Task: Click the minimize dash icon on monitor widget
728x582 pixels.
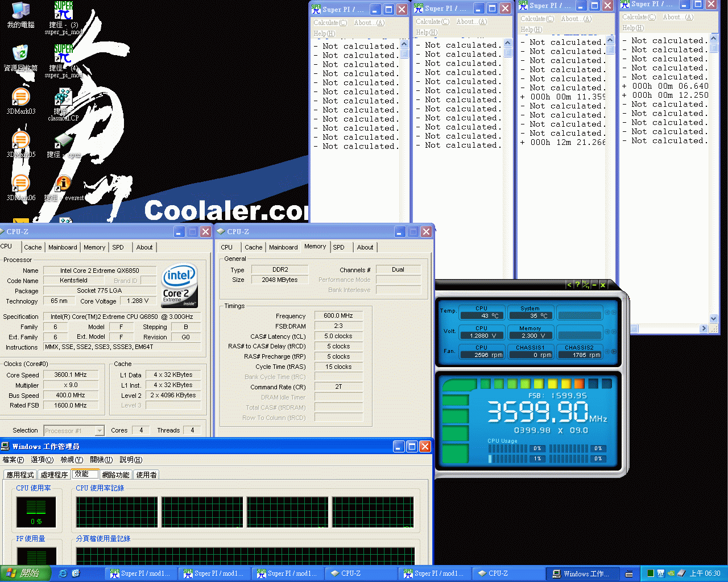Action: point(594,285)
